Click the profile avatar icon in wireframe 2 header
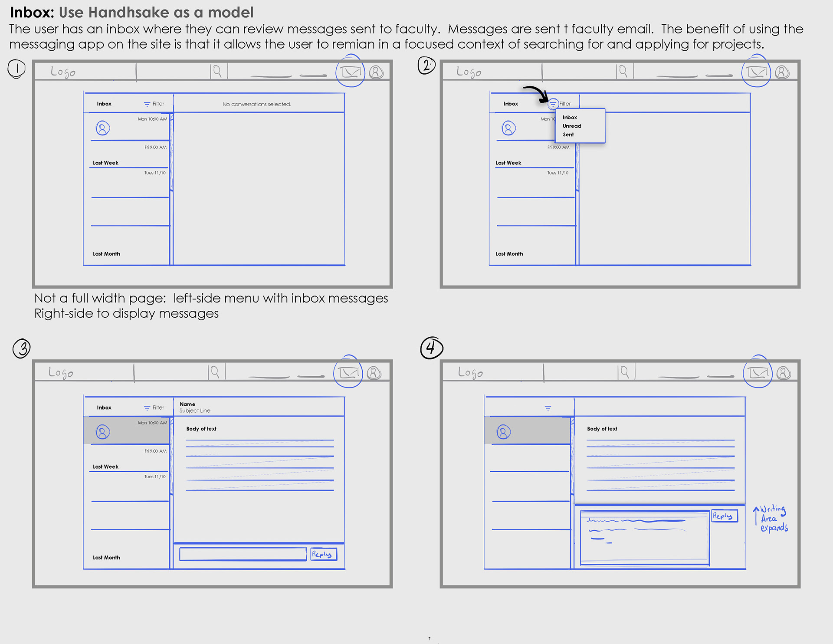This screenshot has width=833, height=644. tap(782, 72)
